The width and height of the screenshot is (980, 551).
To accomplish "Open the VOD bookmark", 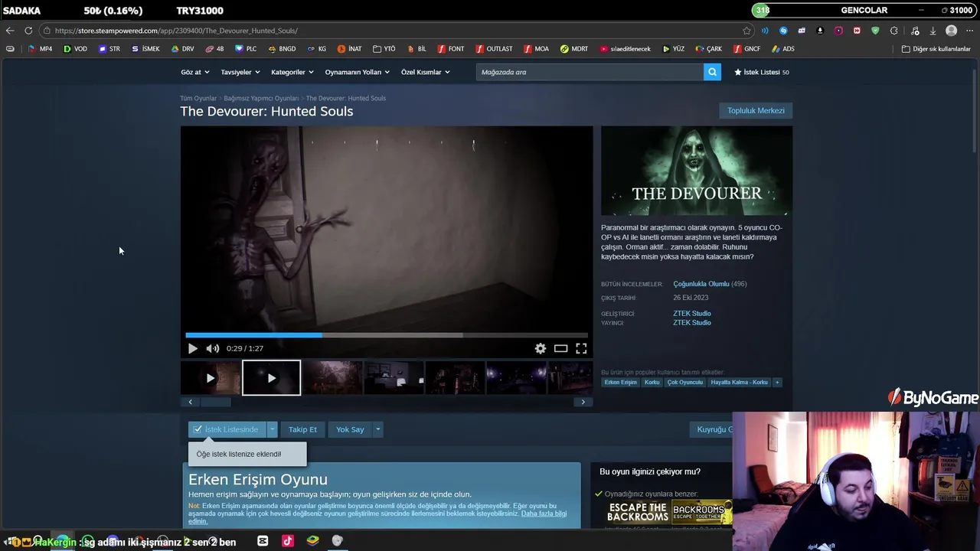I will (75, 49).
